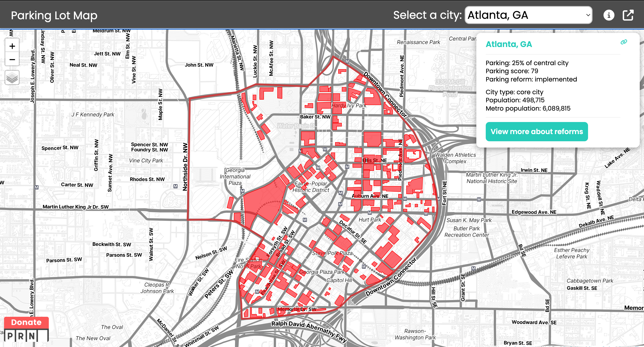Click the share external link icon
The height and width of the screenshot is (347, 644).
point(628,15)
